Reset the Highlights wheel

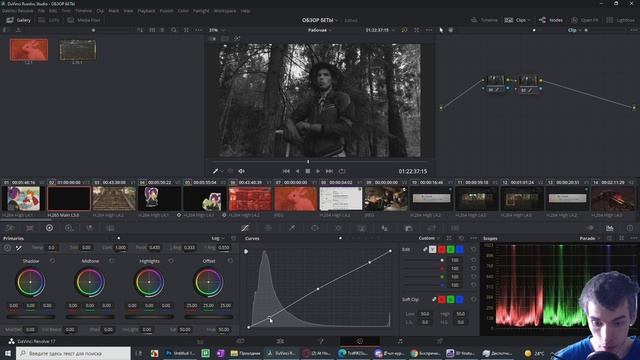171,261
